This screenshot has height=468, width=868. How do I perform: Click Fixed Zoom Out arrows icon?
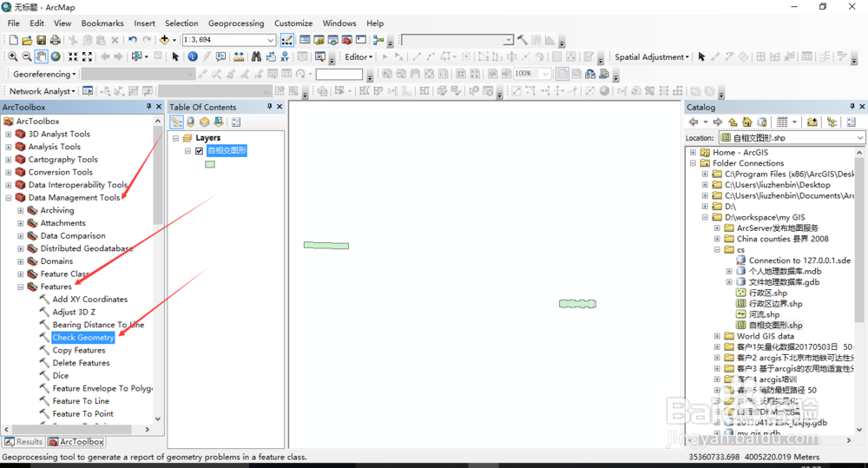pyautogui.click(x=87, y=56)
